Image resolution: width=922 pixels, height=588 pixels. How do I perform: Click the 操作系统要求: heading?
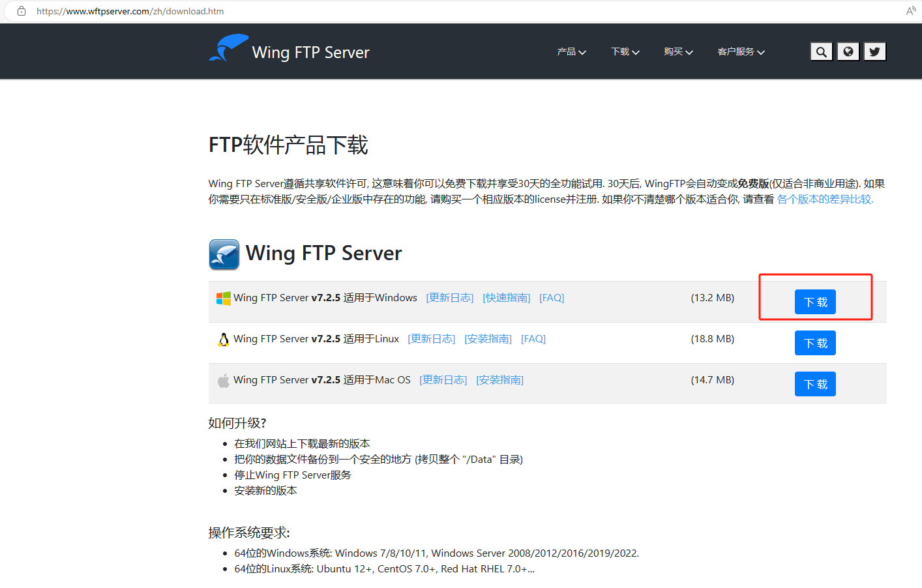tap(249, 533)
